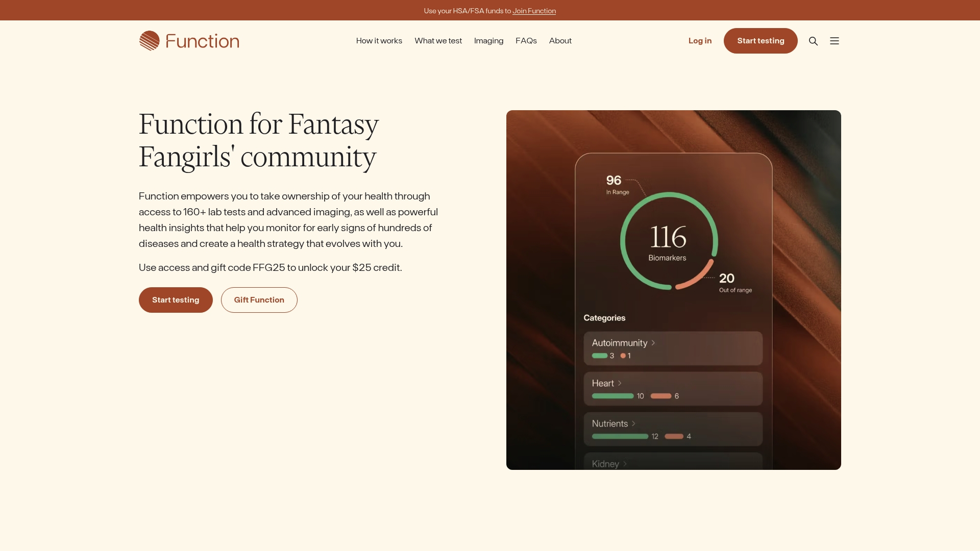Image resolution: width=980 pixels, height=551 pixels.
Task: Click the Kidney category label
Action: (x=605, y=464)
